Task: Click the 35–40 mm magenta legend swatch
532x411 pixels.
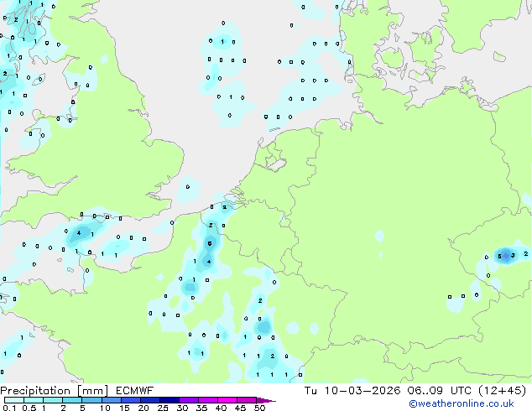Action: coord(207,400)
